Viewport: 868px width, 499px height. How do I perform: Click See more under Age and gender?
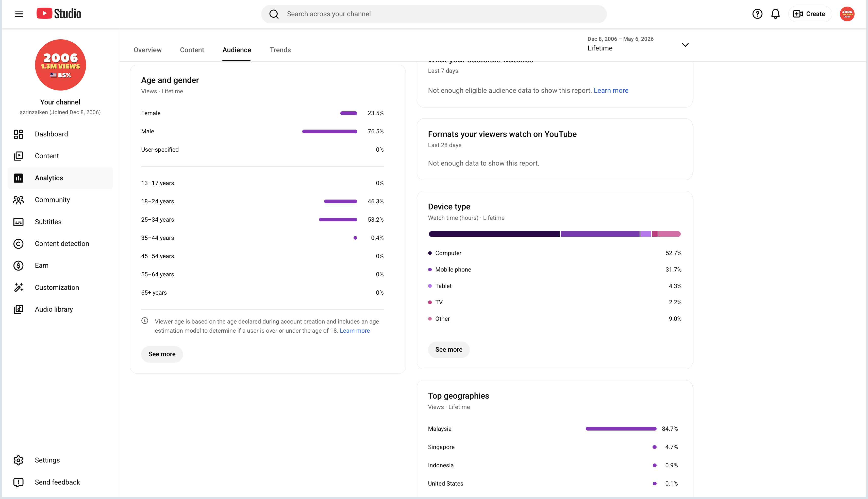pos(162,354)
